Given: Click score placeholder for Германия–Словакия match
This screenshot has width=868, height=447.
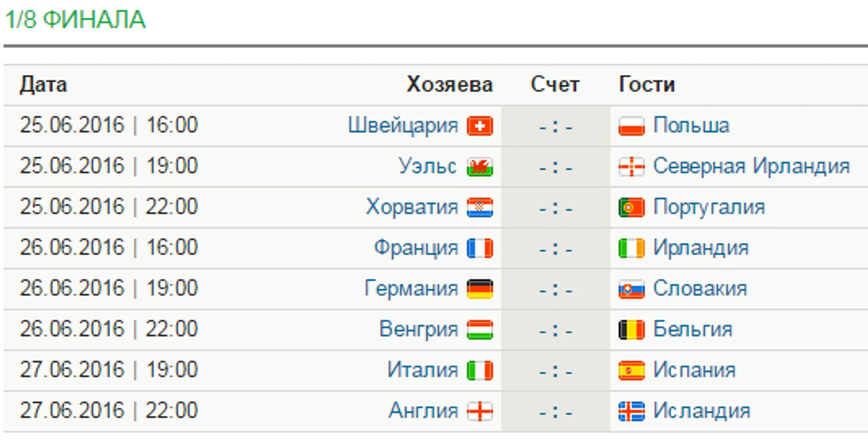Looking at the screenshot, I should coord(555,289).
